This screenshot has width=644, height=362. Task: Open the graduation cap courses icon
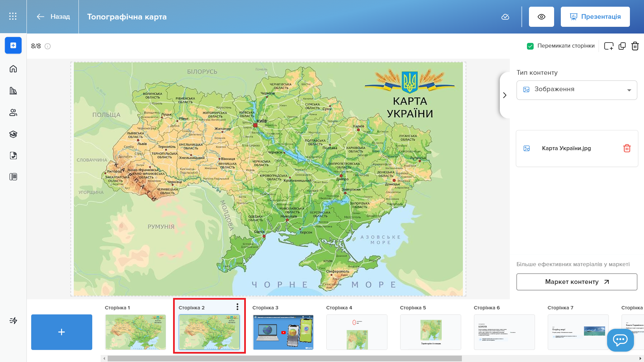(13, 134)
